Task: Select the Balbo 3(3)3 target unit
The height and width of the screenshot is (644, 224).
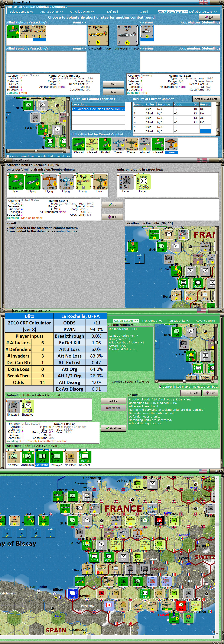Action: pos(143,182)
